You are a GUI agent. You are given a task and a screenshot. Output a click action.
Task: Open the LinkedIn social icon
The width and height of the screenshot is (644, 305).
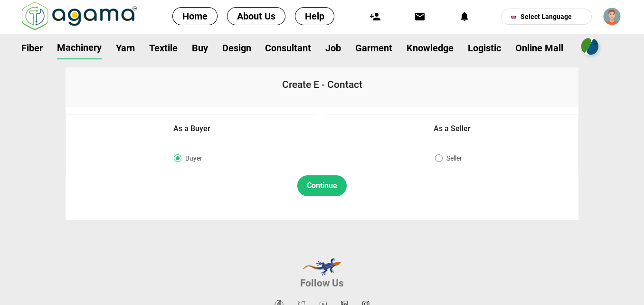coord(344,303)
